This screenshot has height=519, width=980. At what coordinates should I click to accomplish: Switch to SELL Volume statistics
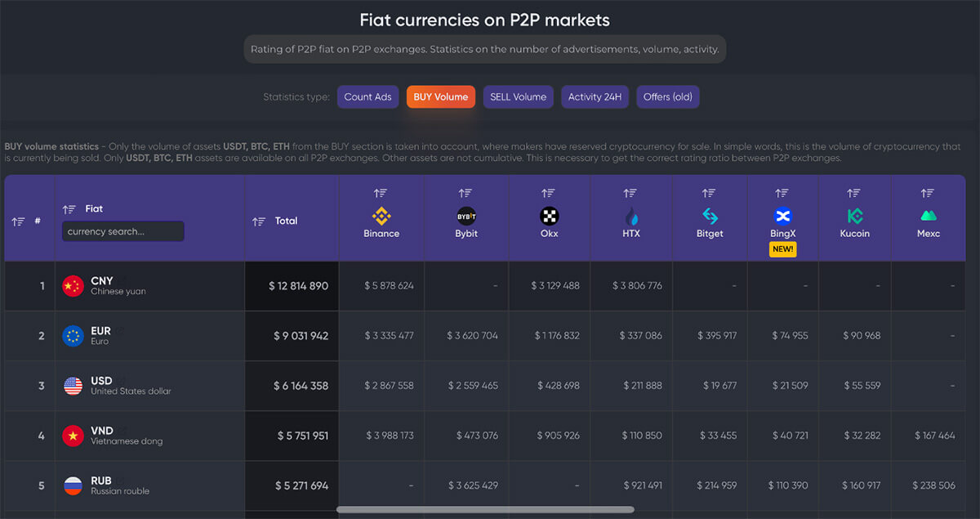tap(518, 96)
